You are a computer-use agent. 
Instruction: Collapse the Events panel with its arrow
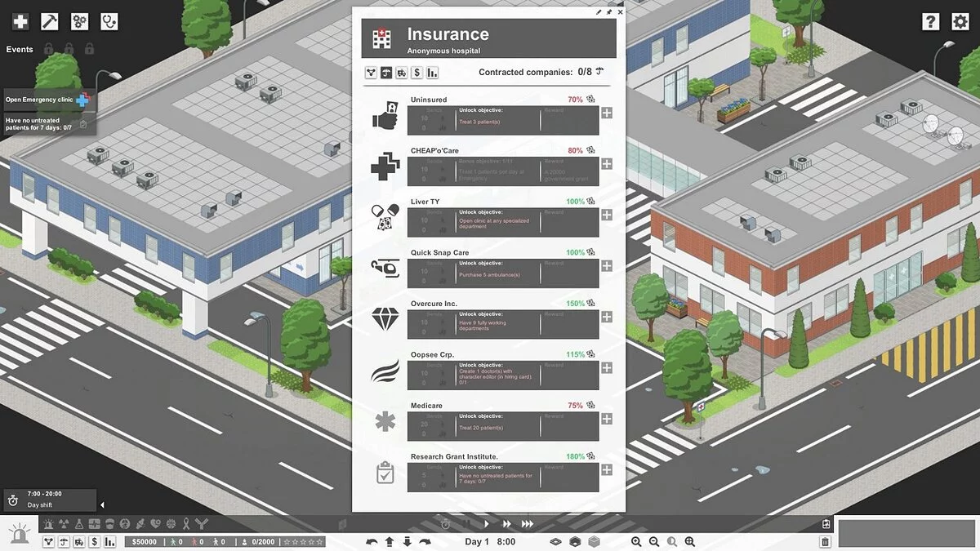(101, 504)
